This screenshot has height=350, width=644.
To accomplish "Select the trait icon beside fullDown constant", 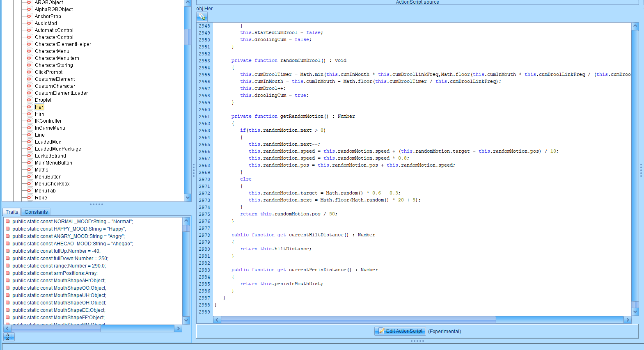I will click(8, 258).
